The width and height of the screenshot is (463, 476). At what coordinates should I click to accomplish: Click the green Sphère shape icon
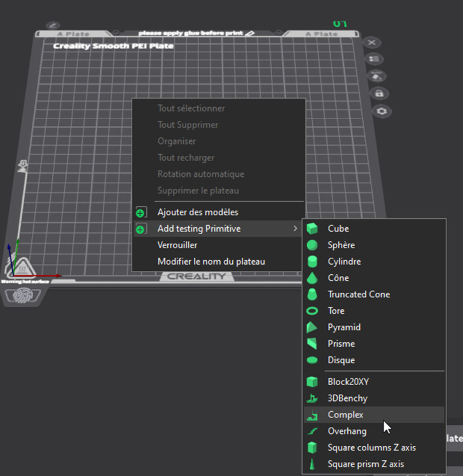pos(312,245)
